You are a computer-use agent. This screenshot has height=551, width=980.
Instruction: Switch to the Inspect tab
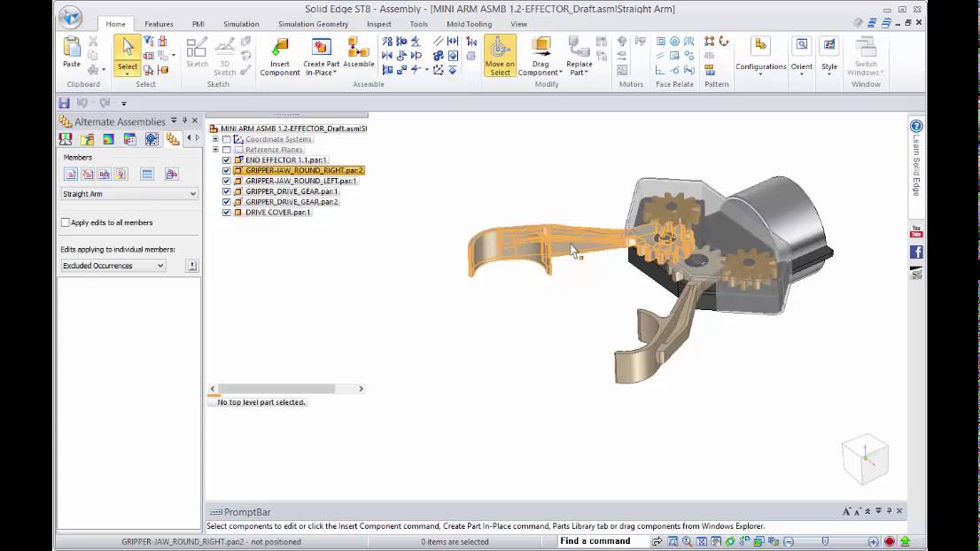(378, 24)
